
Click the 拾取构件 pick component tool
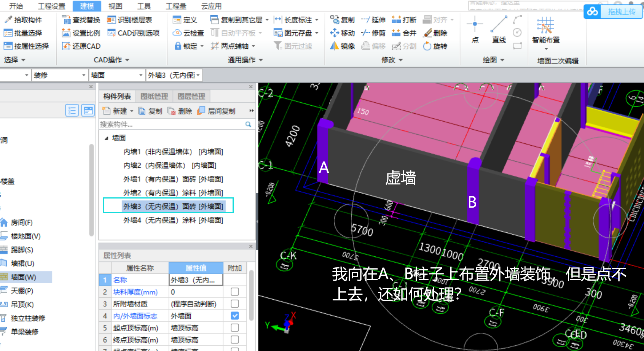click(23, 20)
